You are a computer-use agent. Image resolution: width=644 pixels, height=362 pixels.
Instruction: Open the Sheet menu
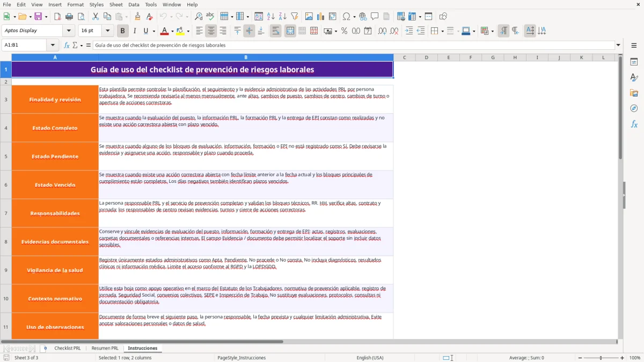(x=116, y=4)
